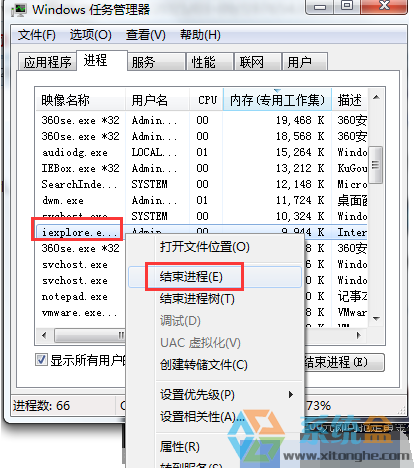Go to the 性能 tab
The width and height of the screenshot is (420, 468).
210,62
